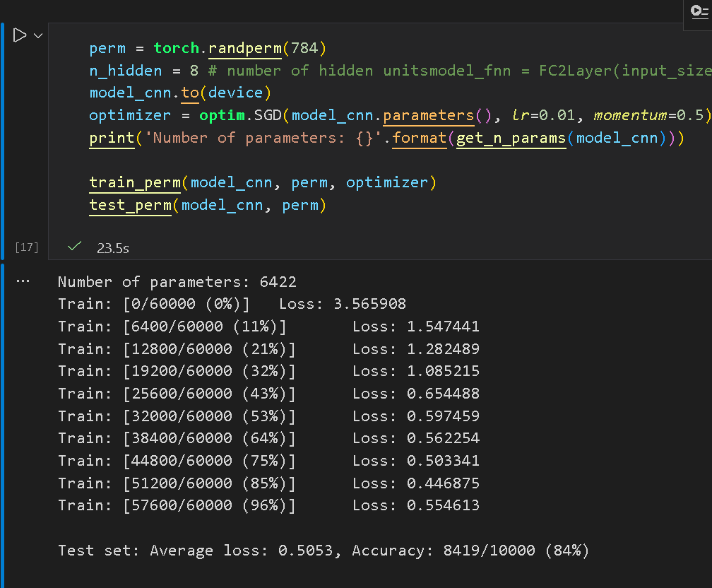The width and height of the screenshot is (712, 588).
Task: Click the execution count [17] label
Action: (26, 247)
